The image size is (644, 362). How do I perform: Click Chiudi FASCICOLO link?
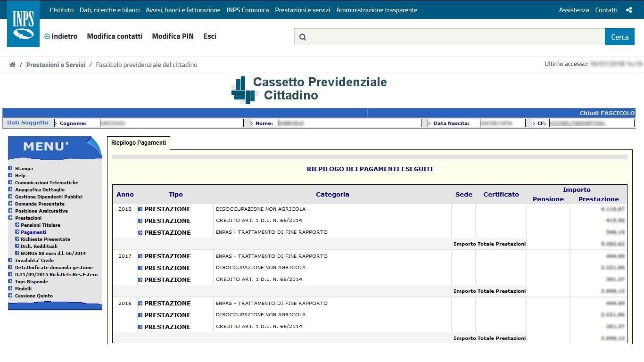pos(607,113)
